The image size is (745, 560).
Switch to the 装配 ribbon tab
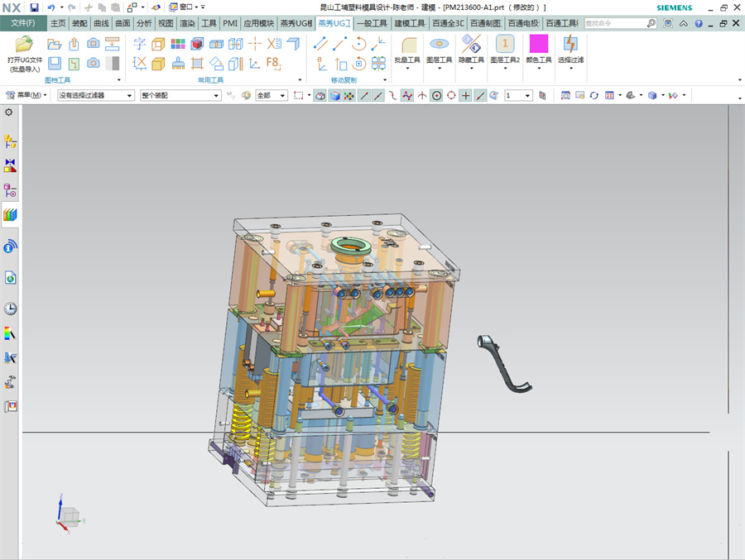(79, 23)
